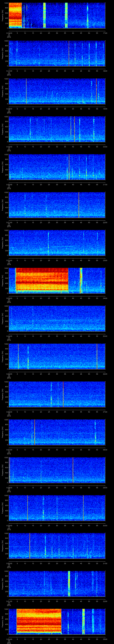Click the 0:28:00 start time label
Screen dimensions: 114x644
coord(9,488)
